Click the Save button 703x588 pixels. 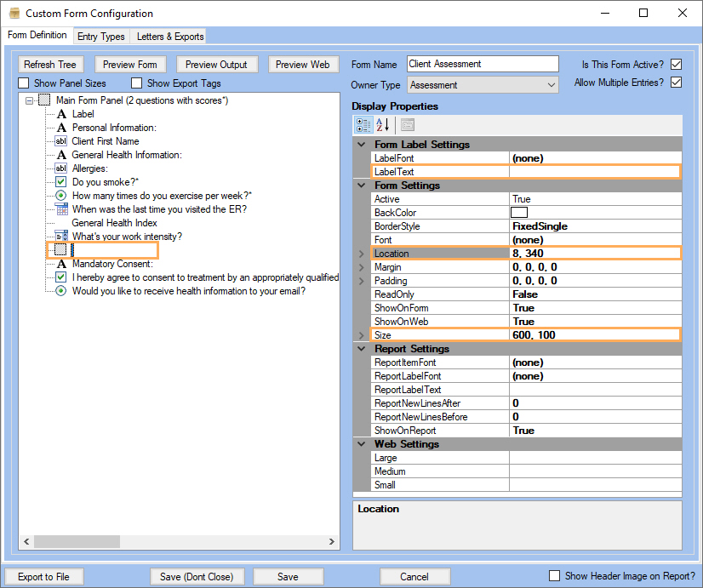[x=288, y=577]
